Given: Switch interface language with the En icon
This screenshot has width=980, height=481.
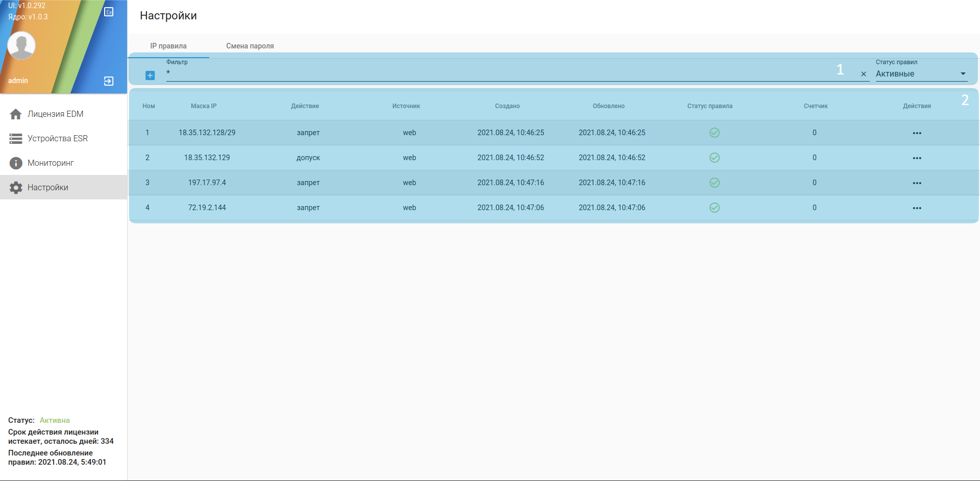Looking at the screenshot, I should tap(109, 12).
